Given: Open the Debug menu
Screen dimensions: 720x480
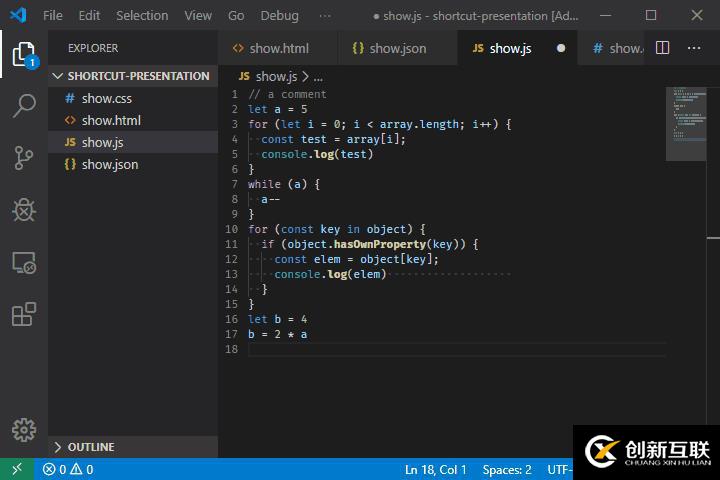Looking at the screenshot, I should click(279, 16).
